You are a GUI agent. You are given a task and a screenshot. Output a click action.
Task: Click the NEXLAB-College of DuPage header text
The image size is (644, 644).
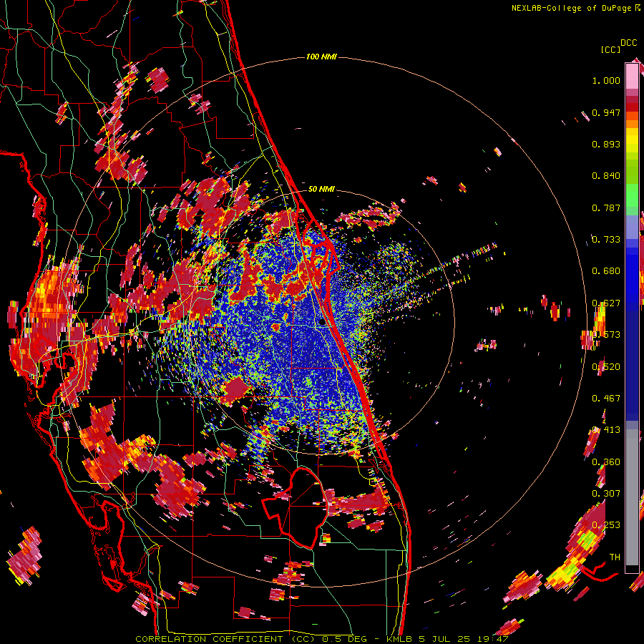point(571,8)
